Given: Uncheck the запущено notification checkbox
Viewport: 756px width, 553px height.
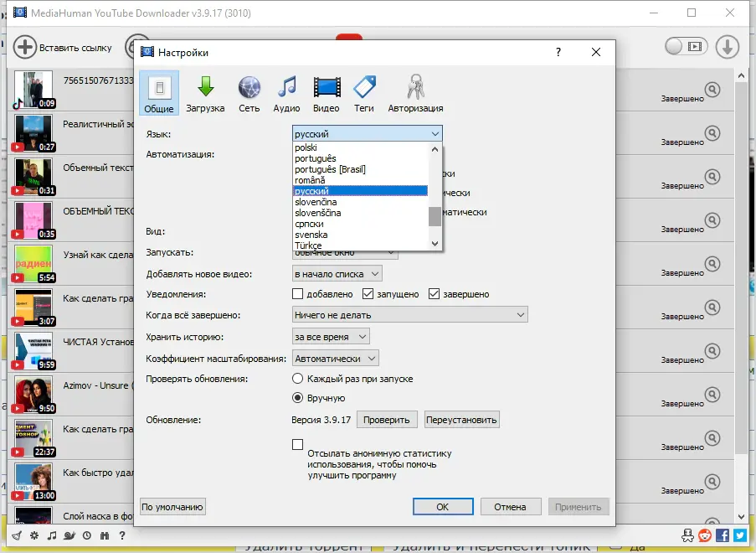Looking at the screenshot, I should click(368, 294).
